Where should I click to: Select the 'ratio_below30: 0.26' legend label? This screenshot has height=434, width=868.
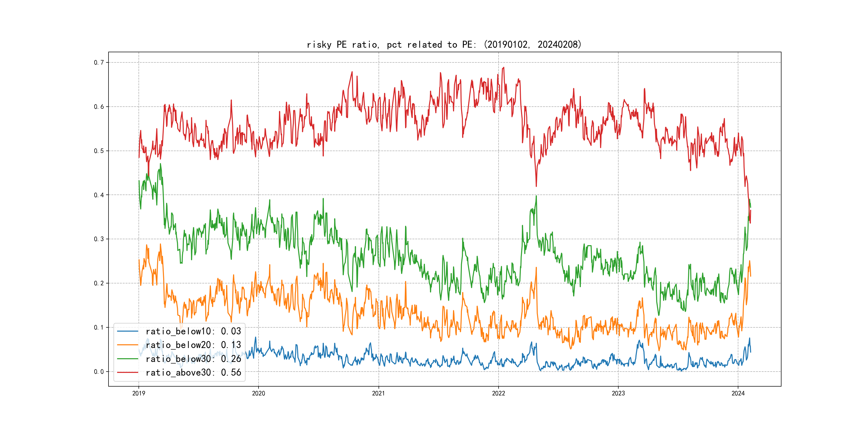click(193, 359)
